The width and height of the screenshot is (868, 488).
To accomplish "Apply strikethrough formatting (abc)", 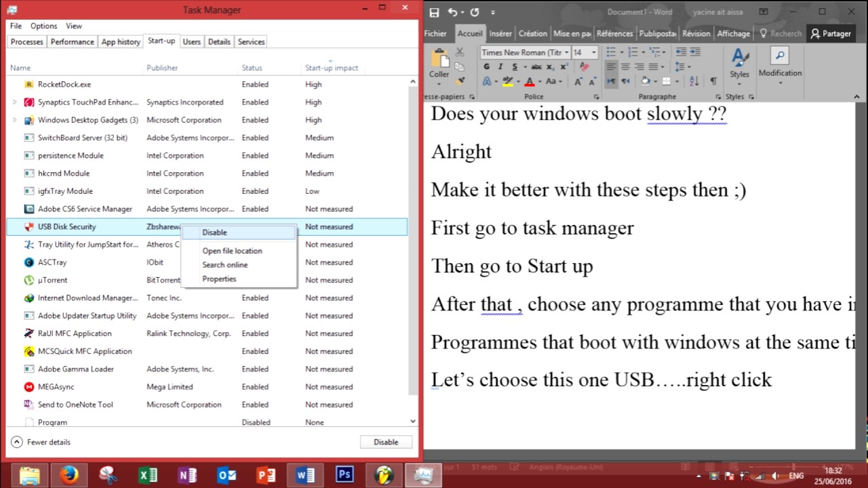I will [536, 66].
